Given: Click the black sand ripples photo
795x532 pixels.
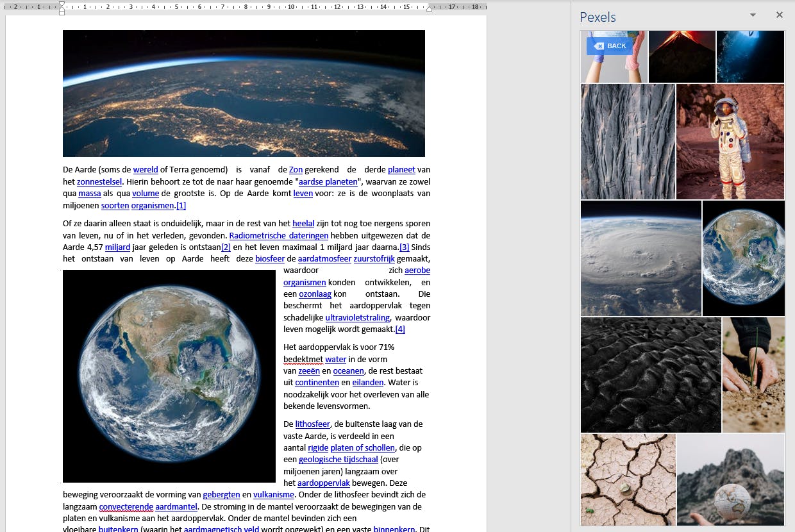Looking at the screenshot, I should pos(650,375).
